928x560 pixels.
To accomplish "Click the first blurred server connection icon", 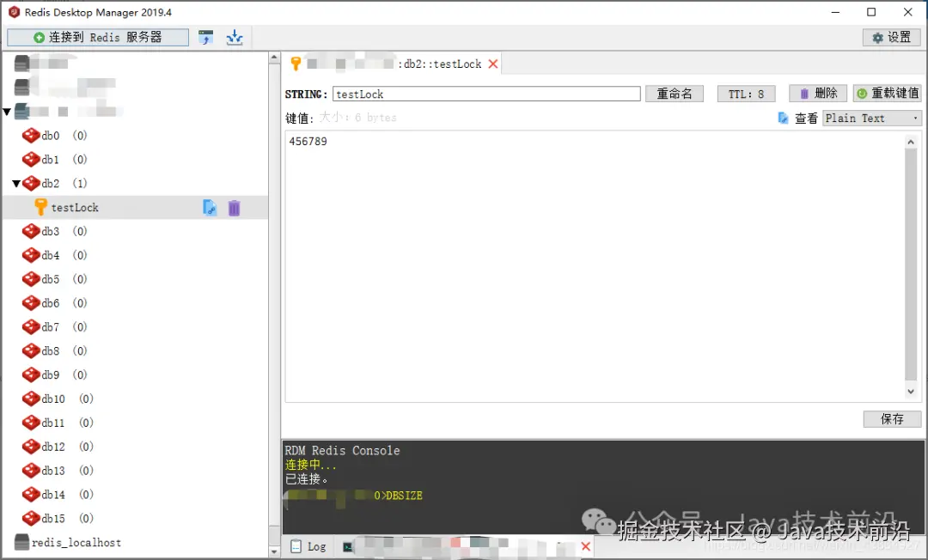I will coord(21,63).
